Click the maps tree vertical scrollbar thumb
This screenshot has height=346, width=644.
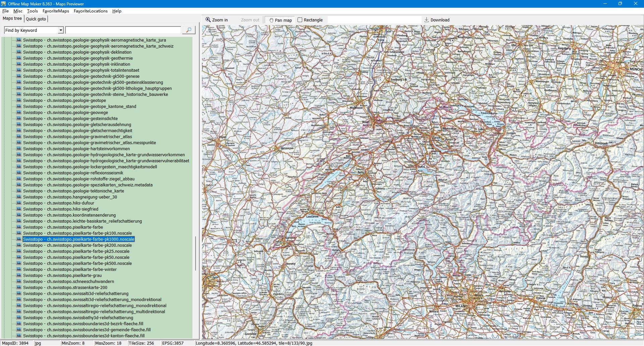tap(196, 253)
